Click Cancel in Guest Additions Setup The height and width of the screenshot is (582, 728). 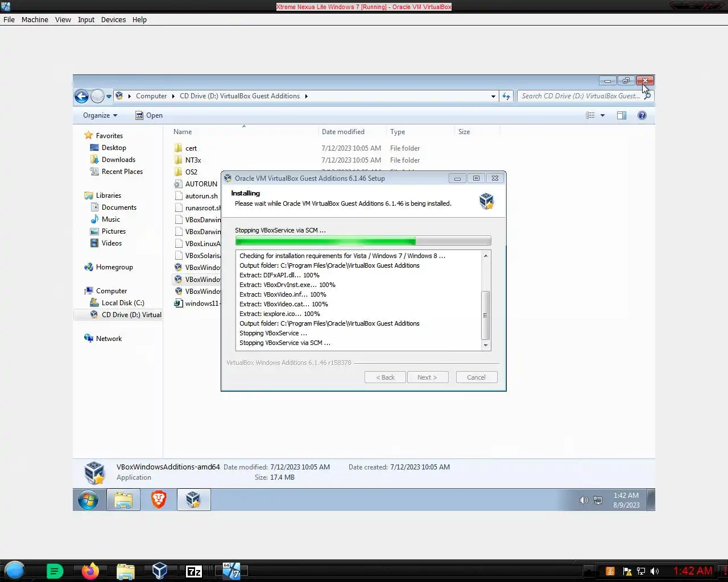pos(477,377)
